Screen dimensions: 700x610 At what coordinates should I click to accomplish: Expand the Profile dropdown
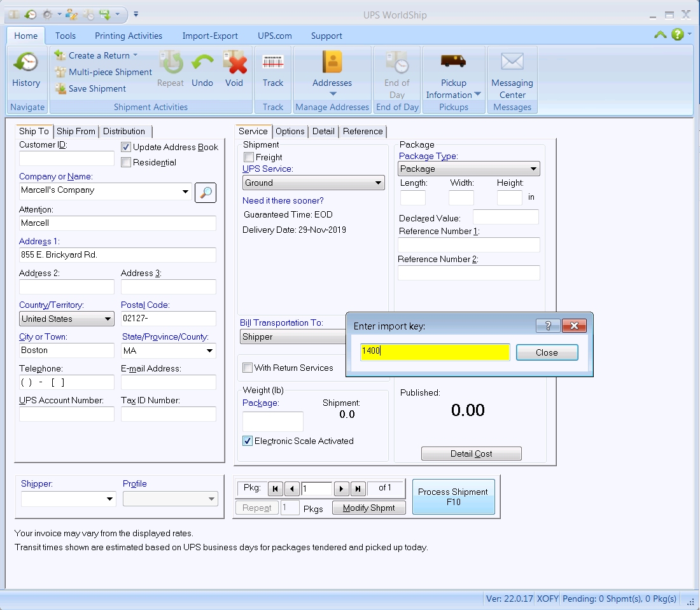point(211,499)
